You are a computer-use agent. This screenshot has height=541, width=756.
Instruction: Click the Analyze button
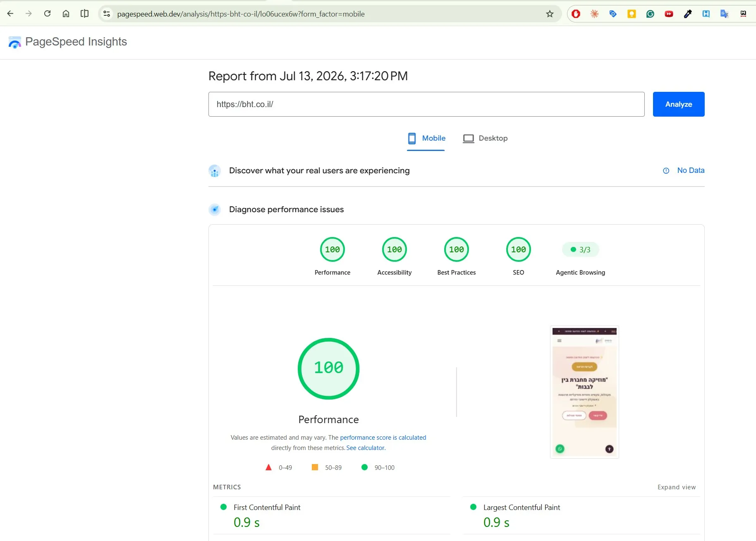point(679,104)
